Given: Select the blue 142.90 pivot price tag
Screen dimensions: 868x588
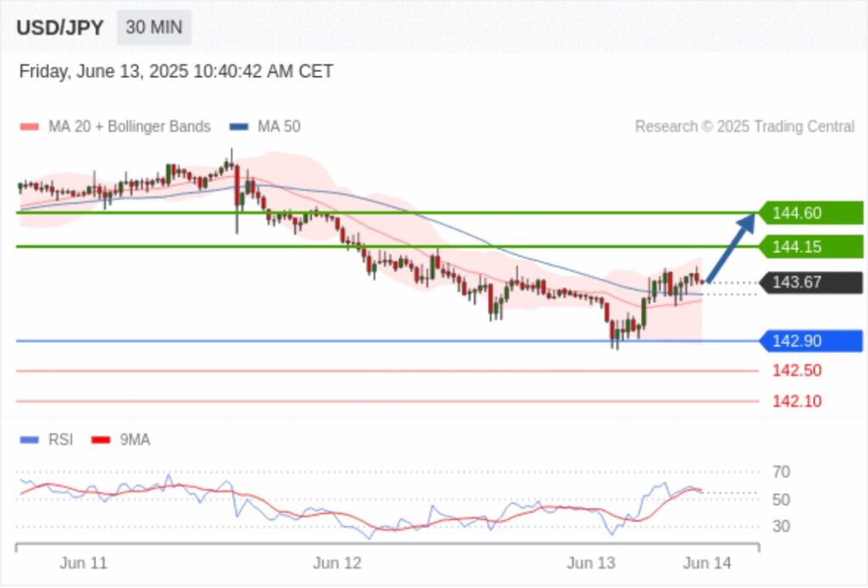Looking at the screenshot, I should (x=810, y=341).
